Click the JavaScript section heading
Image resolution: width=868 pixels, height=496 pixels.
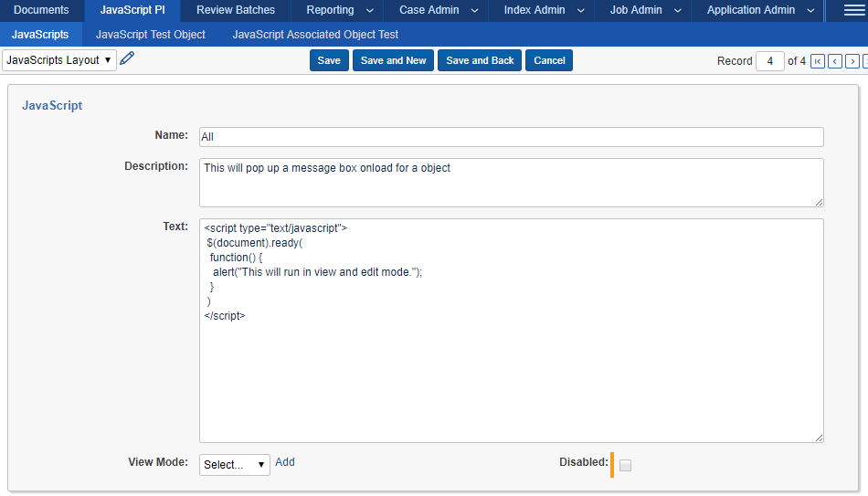52,105
